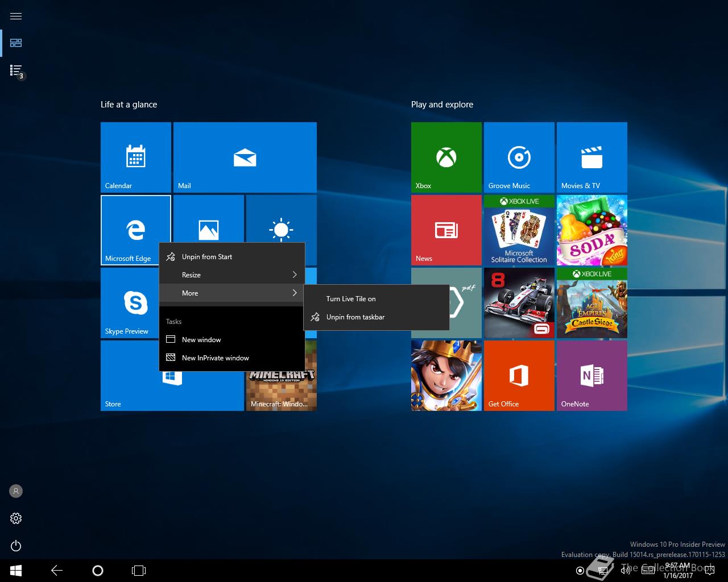This screenshot has width=728, height=582.
Task: Open the Weather sun tile
Action: coord(282,219)
